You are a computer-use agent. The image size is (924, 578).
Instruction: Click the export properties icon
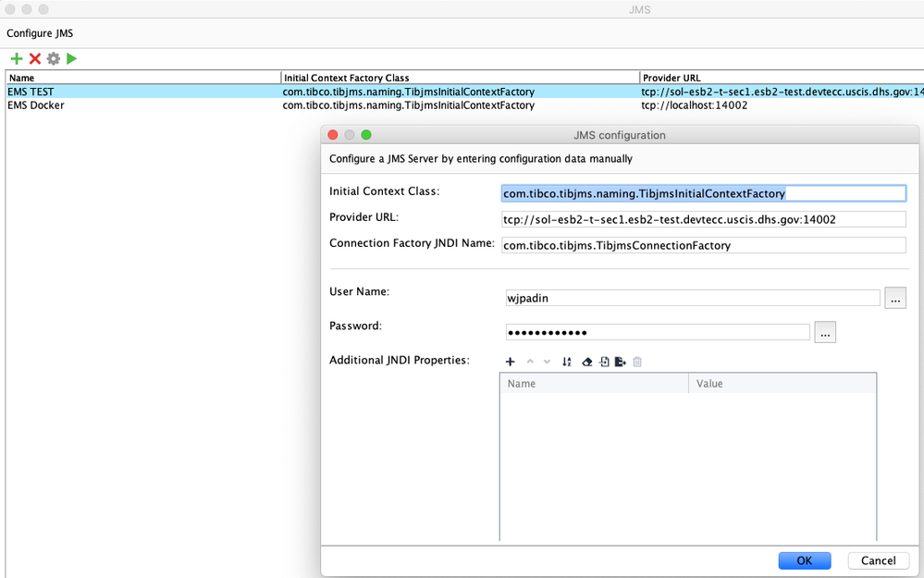621,362
